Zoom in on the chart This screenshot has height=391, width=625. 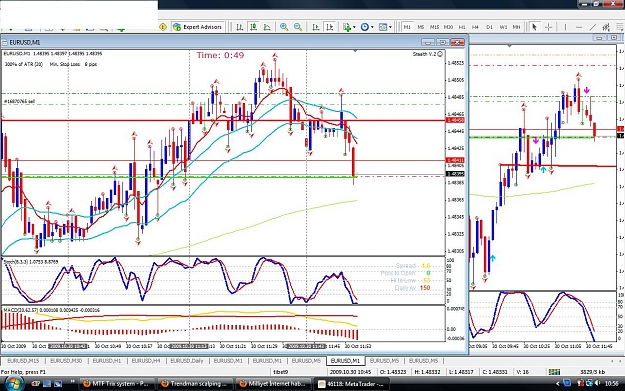[x=284, y=27]
